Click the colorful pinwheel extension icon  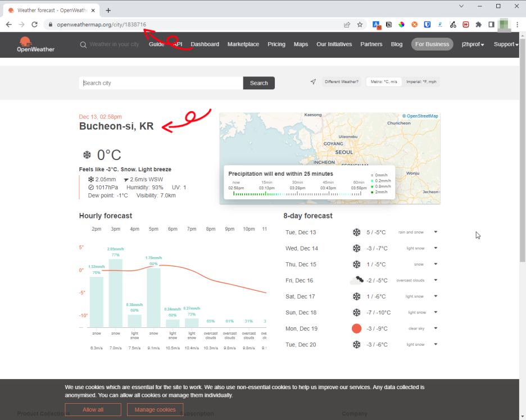tap(402, 25)
